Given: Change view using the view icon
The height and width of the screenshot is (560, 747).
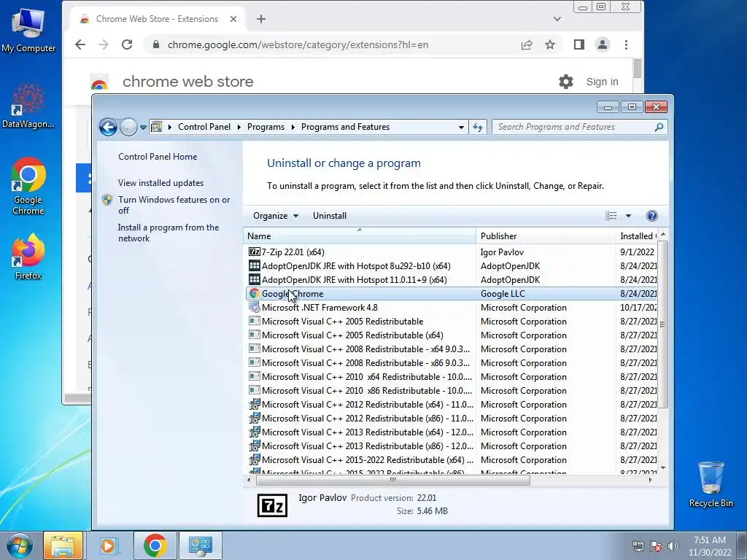Looking at the screenshot, I should click(x=611, y=216).
